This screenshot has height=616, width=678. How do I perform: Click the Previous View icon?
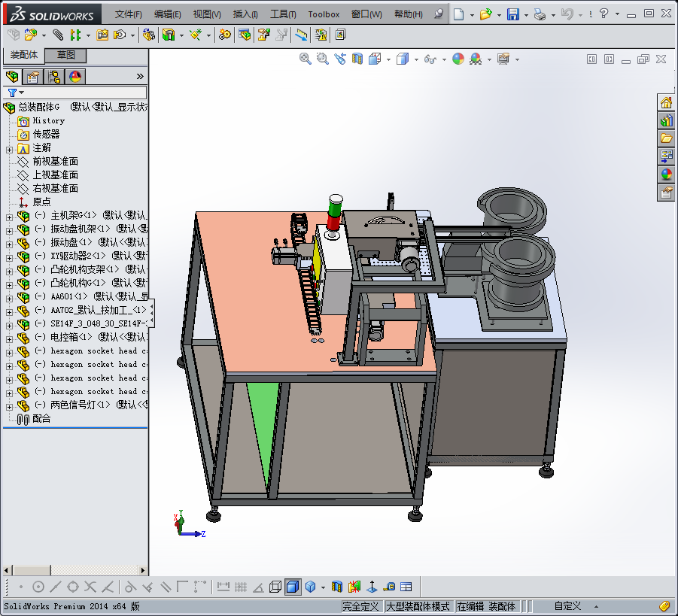point(340,59)
